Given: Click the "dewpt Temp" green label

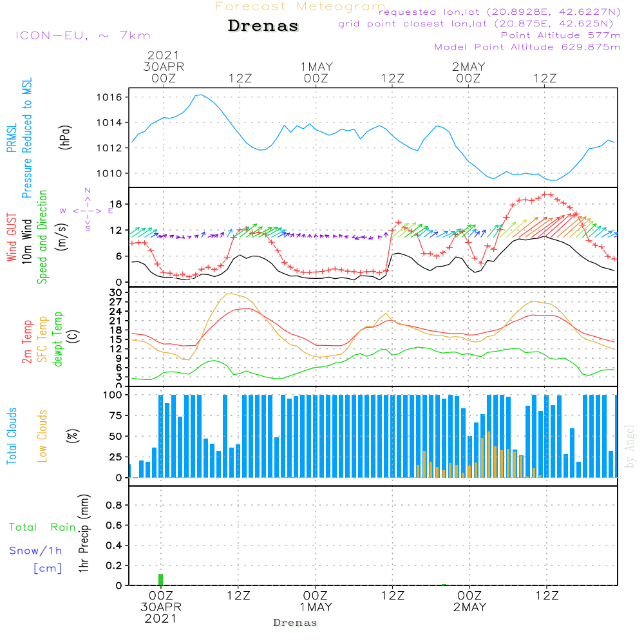Looking at the screenshot, I should pos(58,339).
